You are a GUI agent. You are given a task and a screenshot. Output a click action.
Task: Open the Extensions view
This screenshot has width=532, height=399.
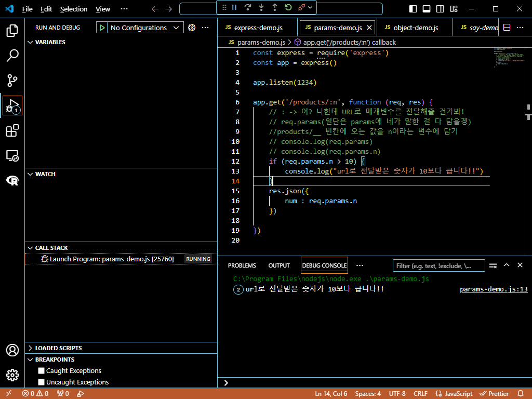(12, 130)
